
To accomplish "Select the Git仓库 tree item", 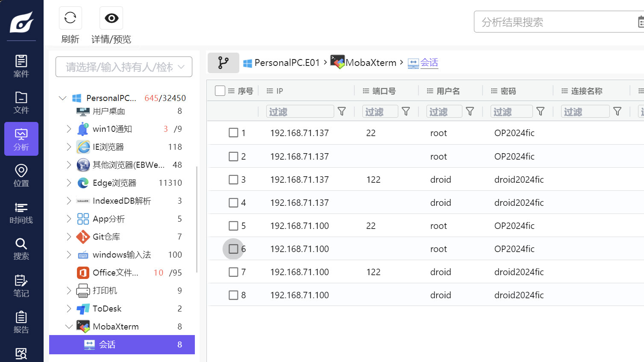I will 106,237.
